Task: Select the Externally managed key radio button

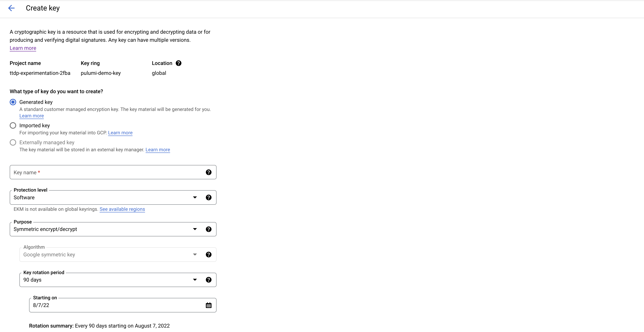Action: [13, 142]
